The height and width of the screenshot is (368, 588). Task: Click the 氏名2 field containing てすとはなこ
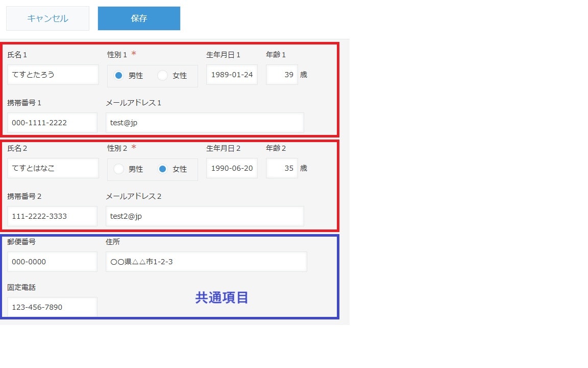click(53, 168)
